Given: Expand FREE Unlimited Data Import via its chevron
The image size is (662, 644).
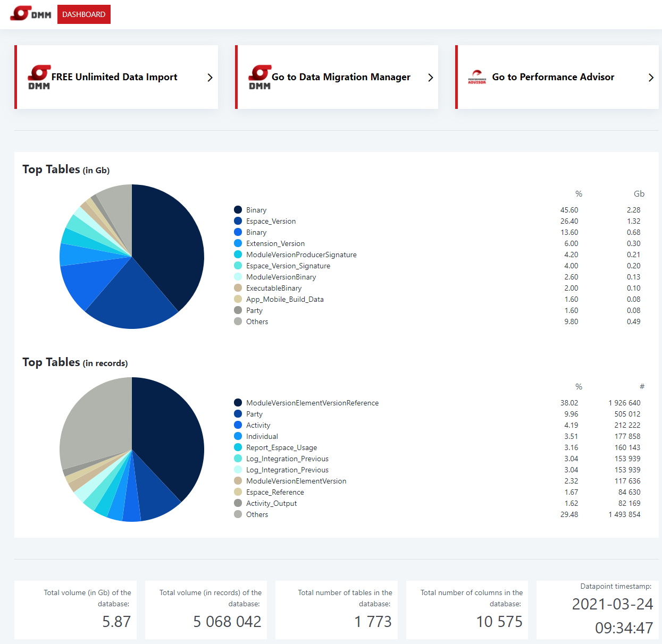Looking at the screenshot, I should pyautogui.click(x=209, y=77).
